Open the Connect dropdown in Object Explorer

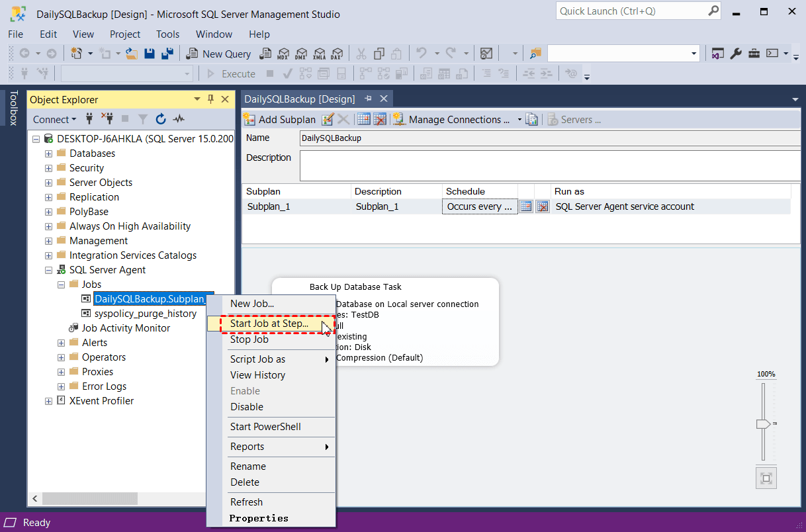(x=54, y=119)
